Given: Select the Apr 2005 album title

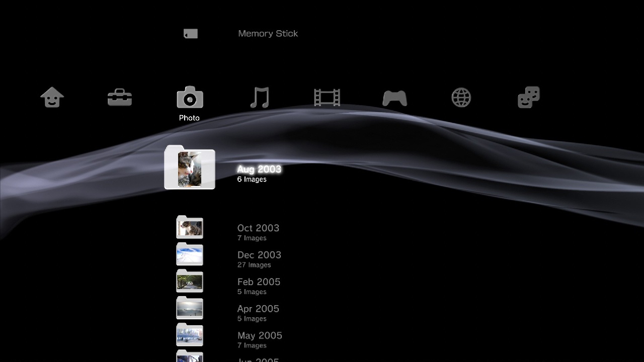Looking at the screenshot, I should (x=258, y=309).
